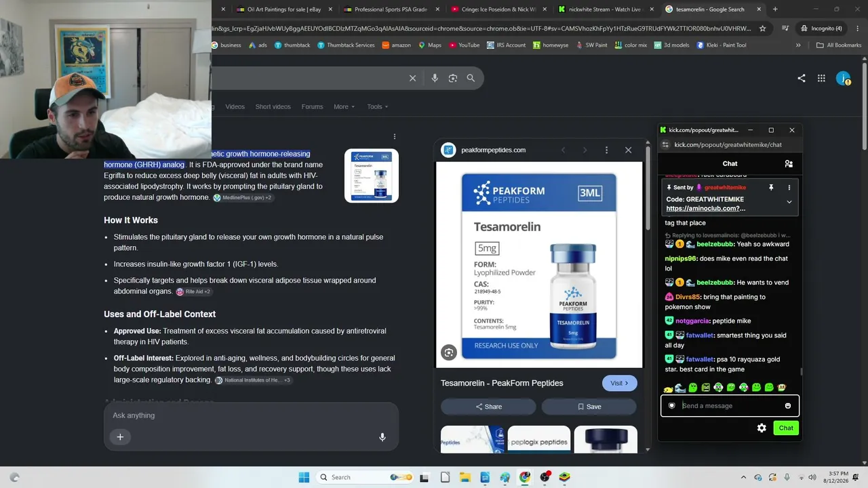Image resolution: width=868 pixels, height=488 pixels.
Task: Visit the PeakForm Peptides page
Action: [620, 383]
